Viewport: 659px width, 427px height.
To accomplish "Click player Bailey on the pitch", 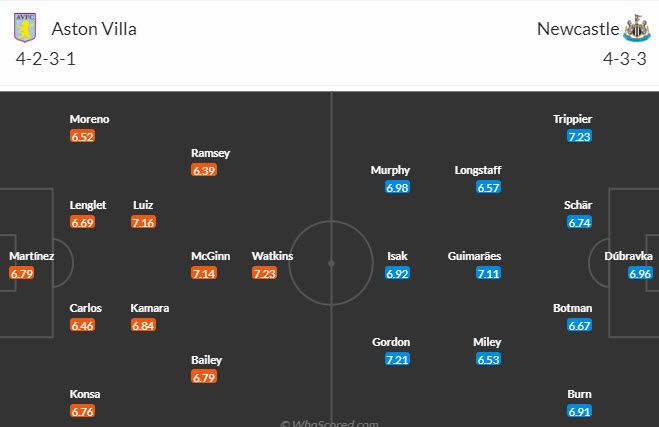I will pos(206,359).
